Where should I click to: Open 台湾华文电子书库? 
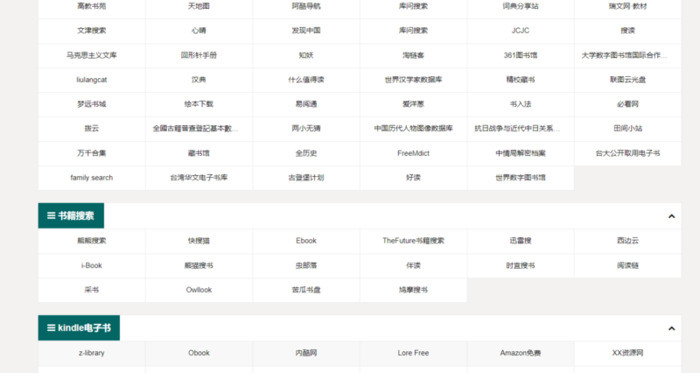pyautogui.click(x=199, y=178)
